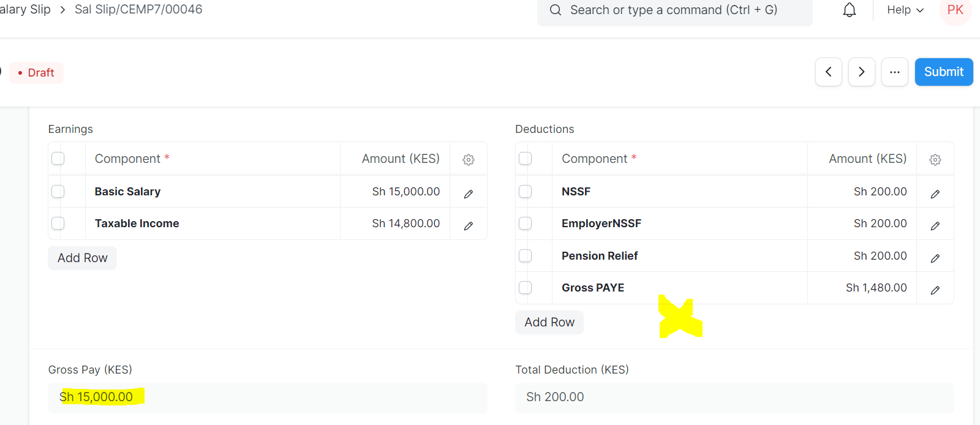
Task: Open Deductions table column settings gear
Action: (x=935, y=160)
